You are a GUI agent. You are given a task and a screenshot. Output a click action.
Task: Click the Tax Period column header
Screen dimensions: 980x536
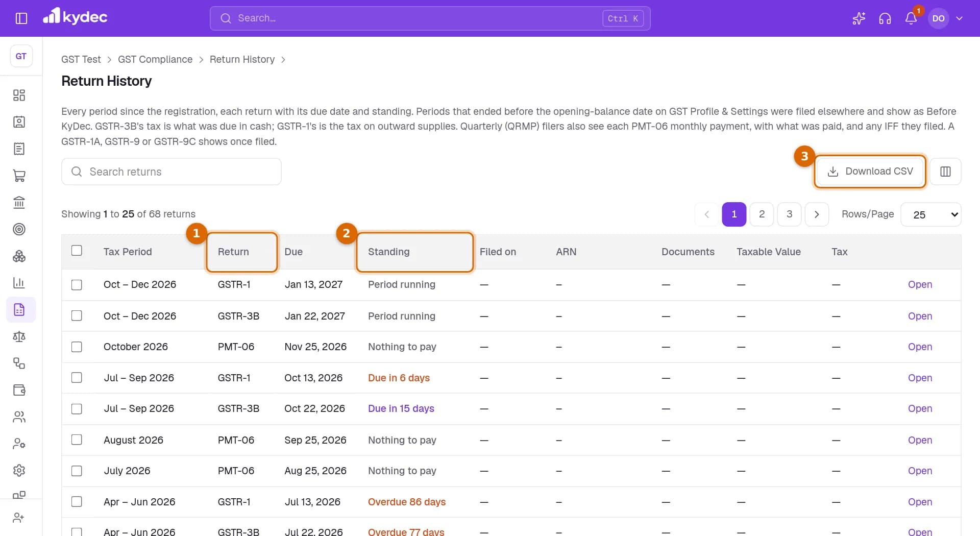(128, 252)
